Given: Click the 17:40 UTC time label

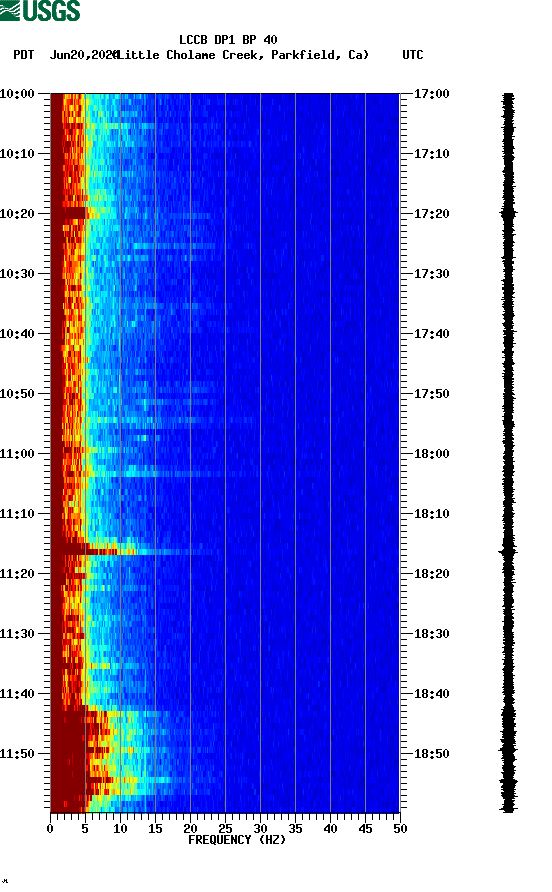Looking at the screenshot, I should (x=431, y=333).
